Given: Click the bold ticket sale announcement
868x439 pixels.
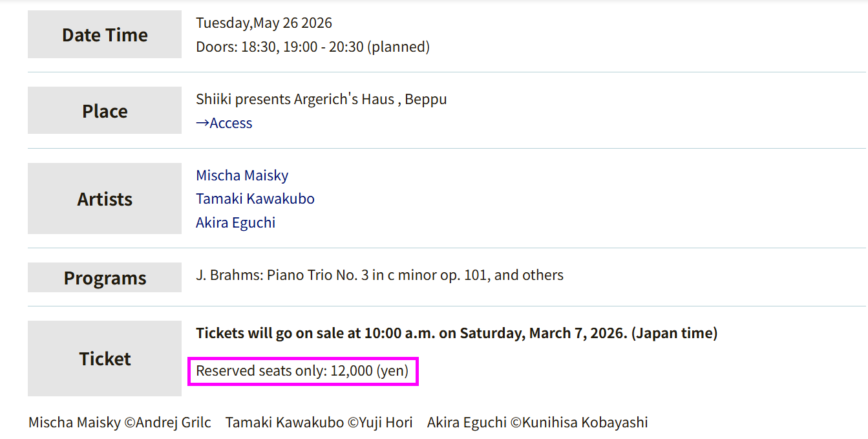Looking at the screenshot, I should click(x=456, y=334).
